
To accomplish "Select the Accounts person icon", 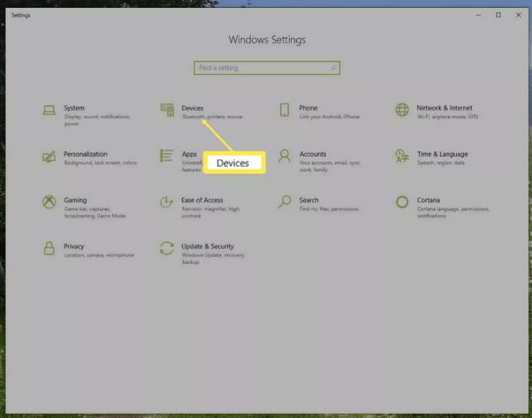I will pos(285,156).
